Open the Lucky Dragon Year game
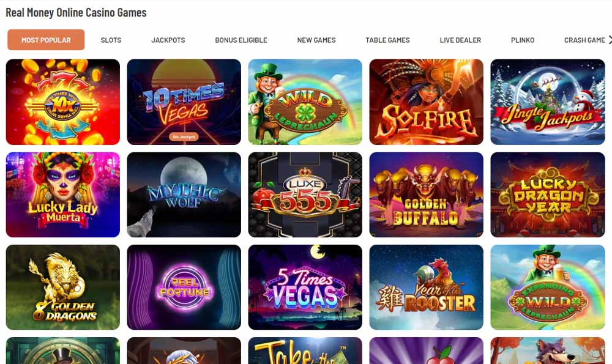Screen dimensions: 612x364 (548, 195)
